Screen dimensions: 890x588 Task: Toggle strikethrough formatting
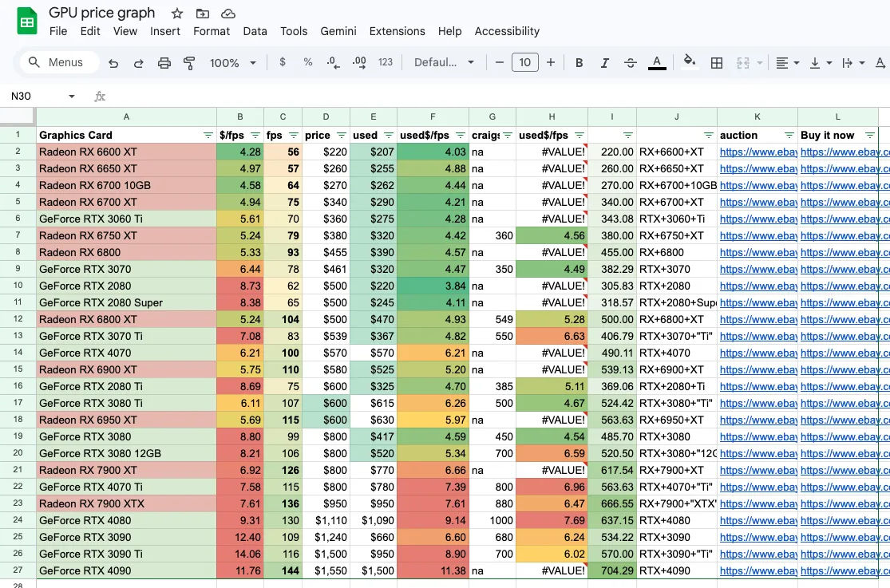click(x=630, y=63)
